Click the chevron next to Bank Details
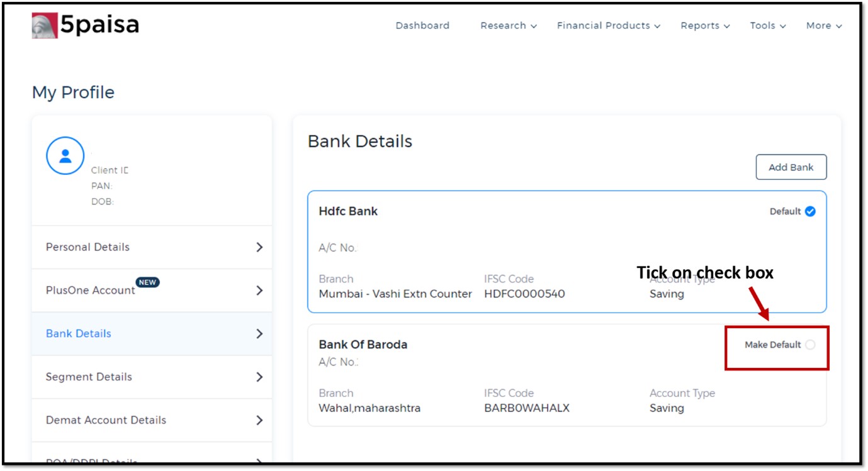 coord(259,334)
